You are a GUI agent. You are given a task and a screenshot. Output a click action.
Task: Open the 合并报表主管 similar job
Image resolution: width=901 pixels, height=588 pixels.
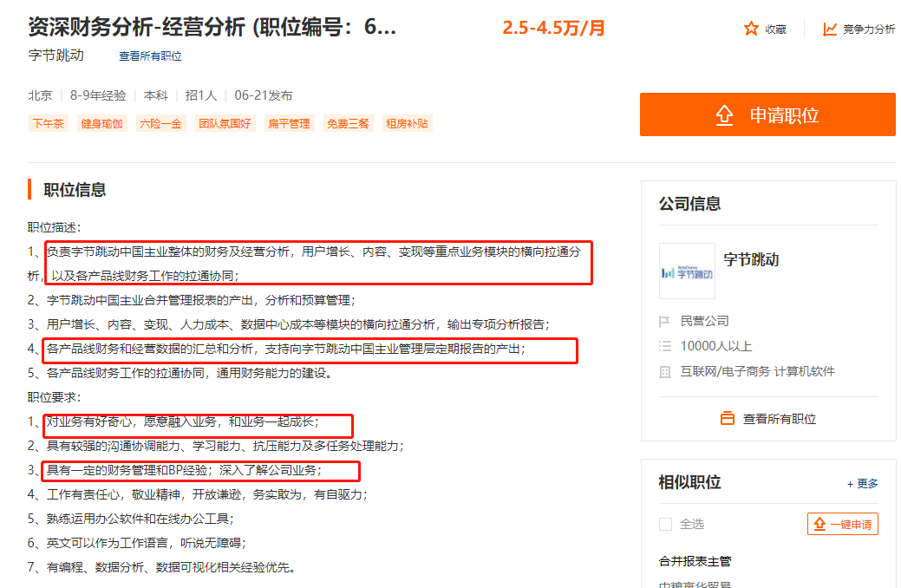(x=695, y=561)
